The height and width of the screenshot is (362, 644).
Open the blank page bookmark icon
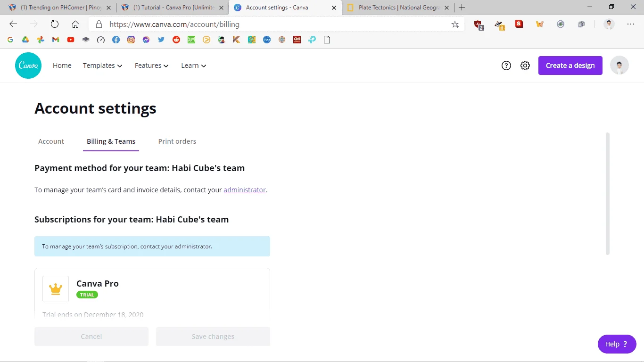click(x=327, y=40)
